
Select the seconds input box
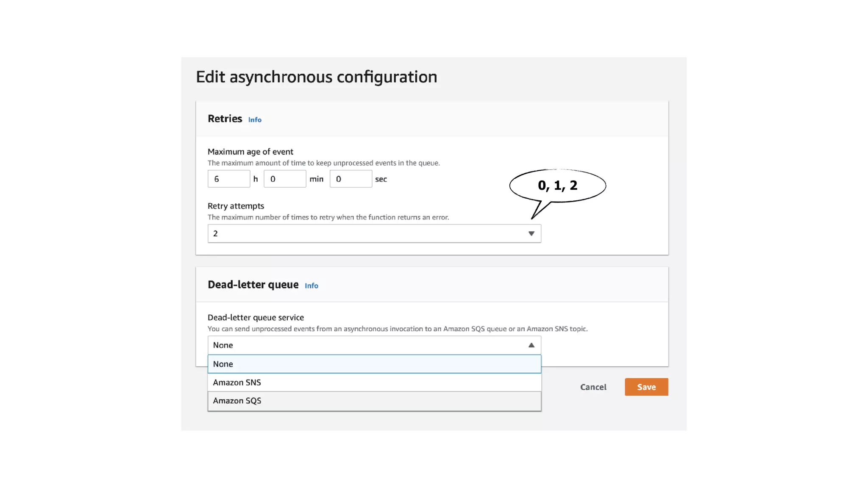[x=351, y=179]
